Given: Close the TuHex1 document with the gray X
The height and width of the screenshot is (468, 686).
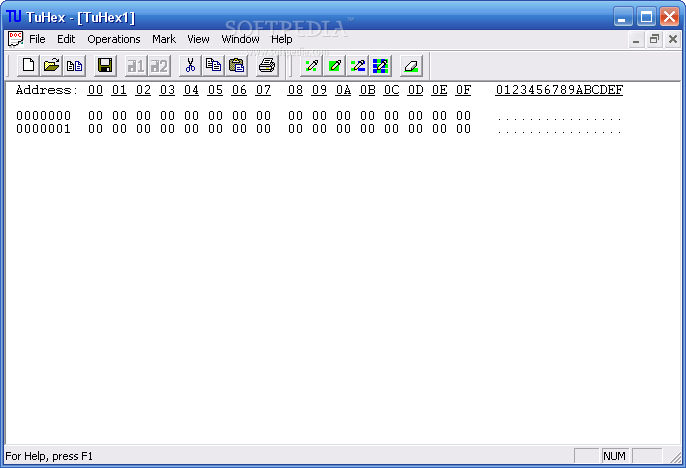Looking at the screenshot, I should tap(673, 40).
